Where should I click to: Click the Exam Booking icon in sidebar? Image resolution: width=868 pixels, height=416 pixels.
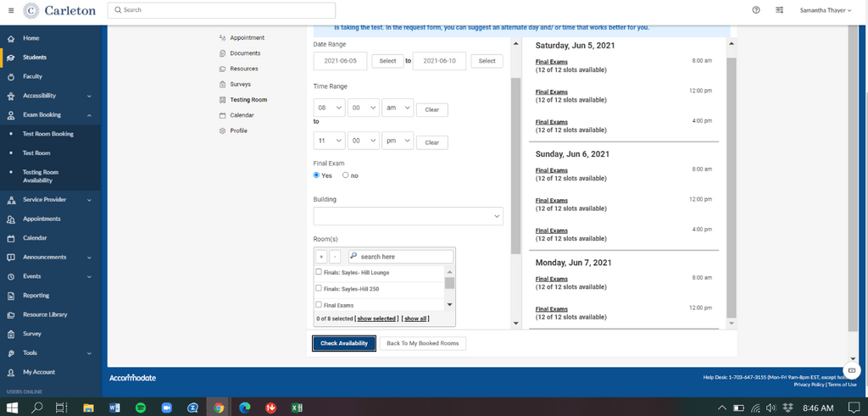point(10,115)
